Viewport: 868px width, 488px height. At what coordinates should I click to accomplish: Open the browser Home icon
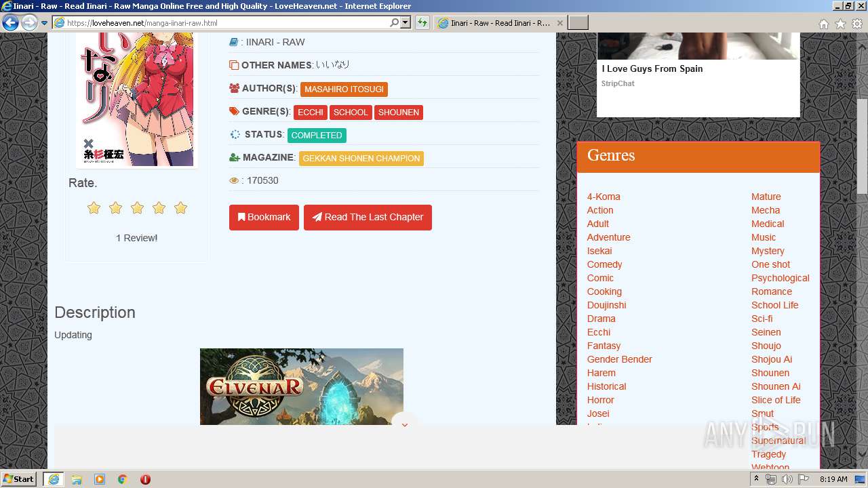point(824,24)
